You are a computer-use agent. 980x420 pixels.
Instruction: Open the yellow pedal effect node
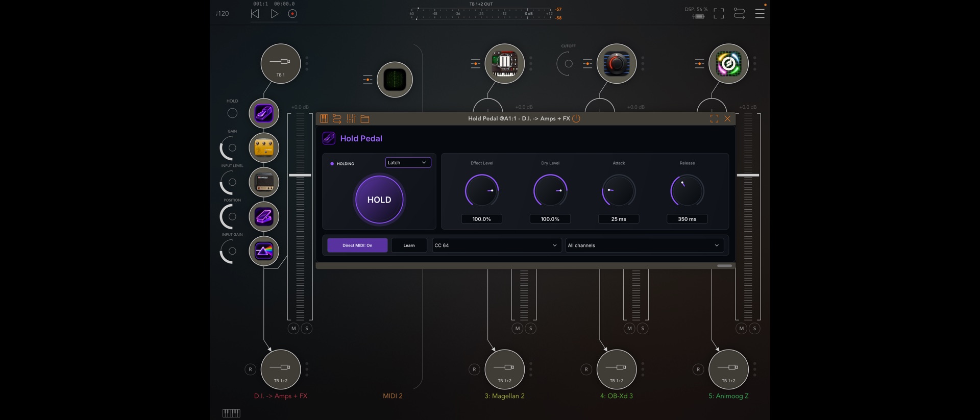click(264, 147)
